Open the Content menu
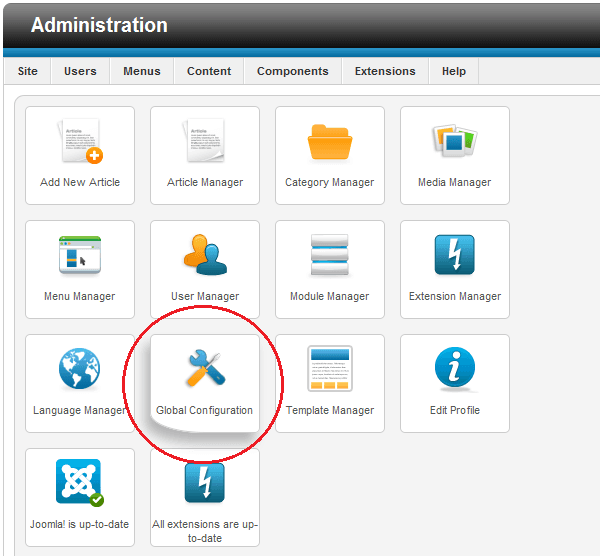Viewport: 600px width, 556px height. click(x=209, y=71)
